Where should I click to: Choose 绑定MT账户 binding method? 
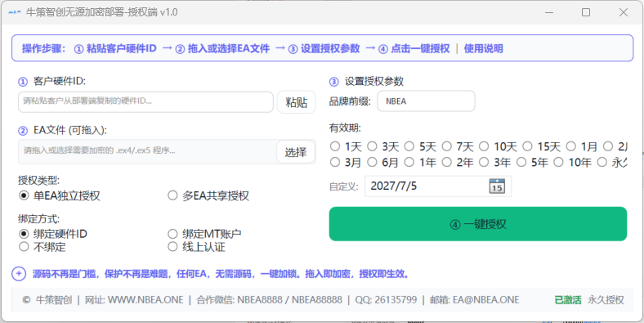coord(204,234)
